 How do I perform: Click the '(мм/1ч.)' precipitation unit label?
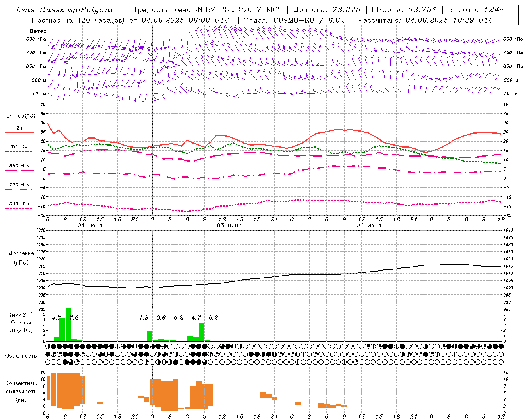coord(21,330)
